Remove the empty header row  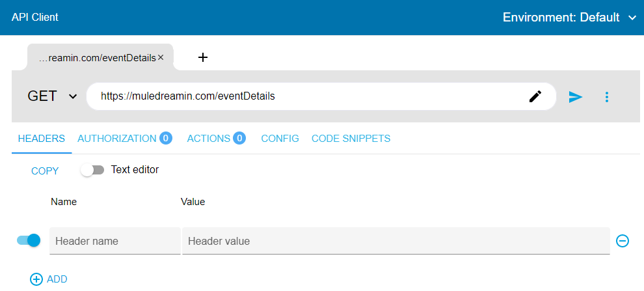click(x=622, y=241)
